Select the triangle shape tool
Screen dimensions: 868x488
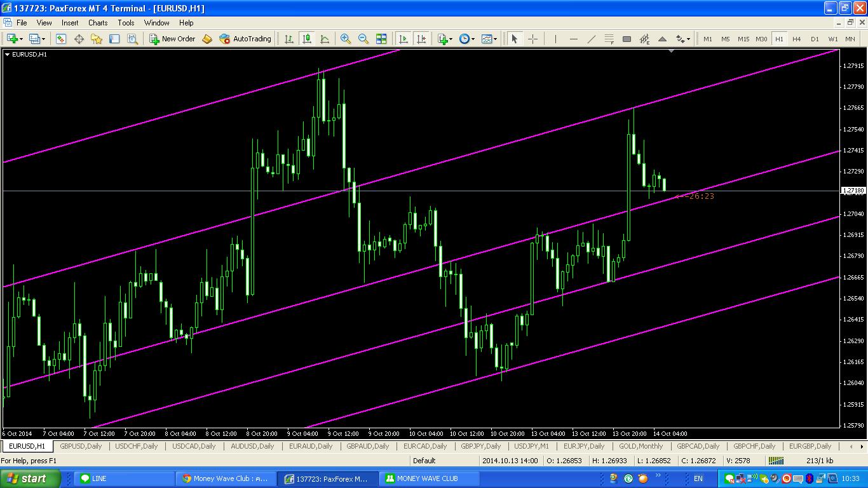pos(662,39)
